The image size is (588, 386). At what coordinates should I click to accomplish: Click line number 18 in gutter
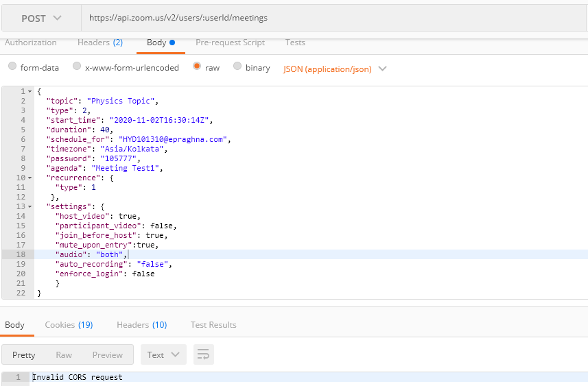point(21,254)
